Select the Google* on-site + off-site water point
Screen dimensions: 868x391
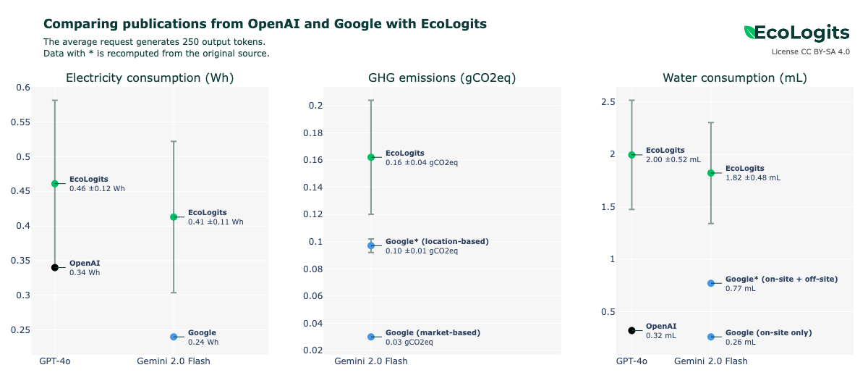711,283
